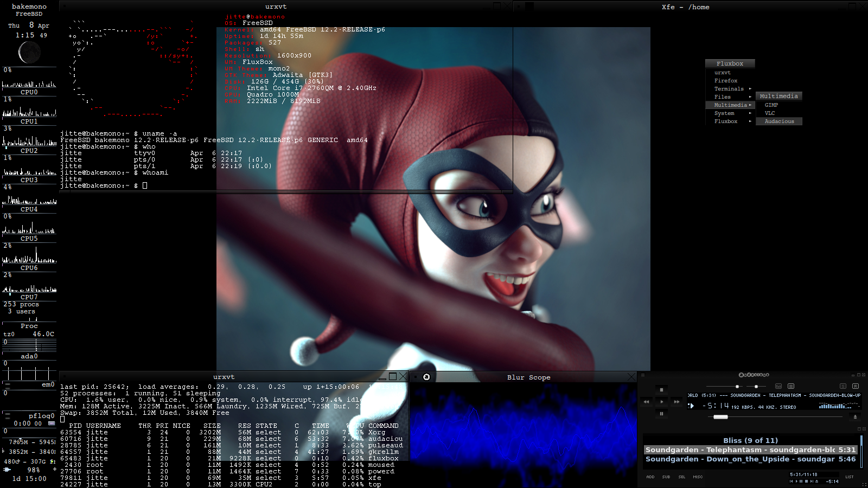Click the battery plug icon in gkrellm
Image resolution: width=868 pixels, height=488 pixels.
[x=7, y=470]
